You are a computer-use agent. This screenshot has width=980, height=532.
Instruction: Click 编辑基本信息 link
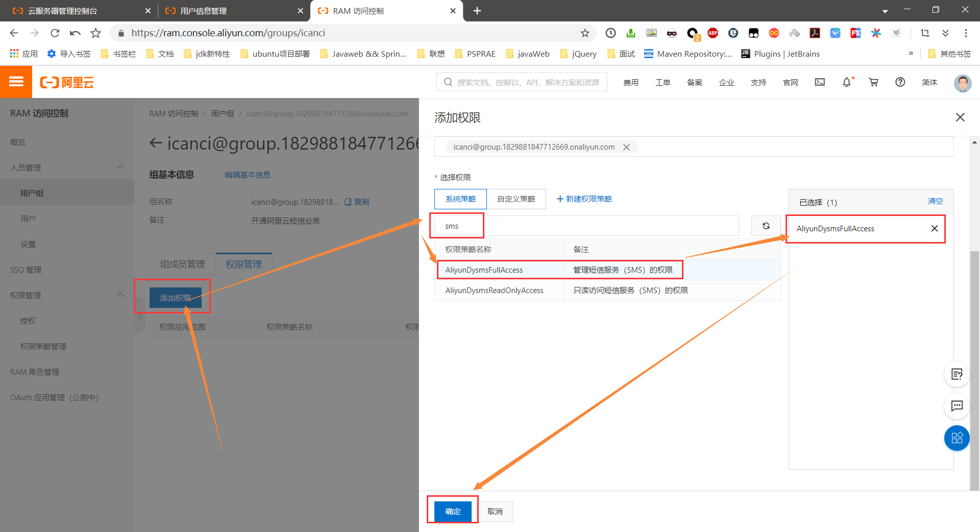pyautogui.click(x=248, y=175)
